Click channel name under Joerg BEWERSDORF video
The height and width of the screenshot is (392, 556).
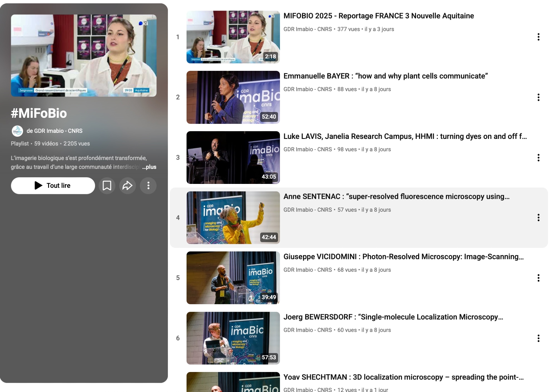pyautogui.click(x=307, y=330)
